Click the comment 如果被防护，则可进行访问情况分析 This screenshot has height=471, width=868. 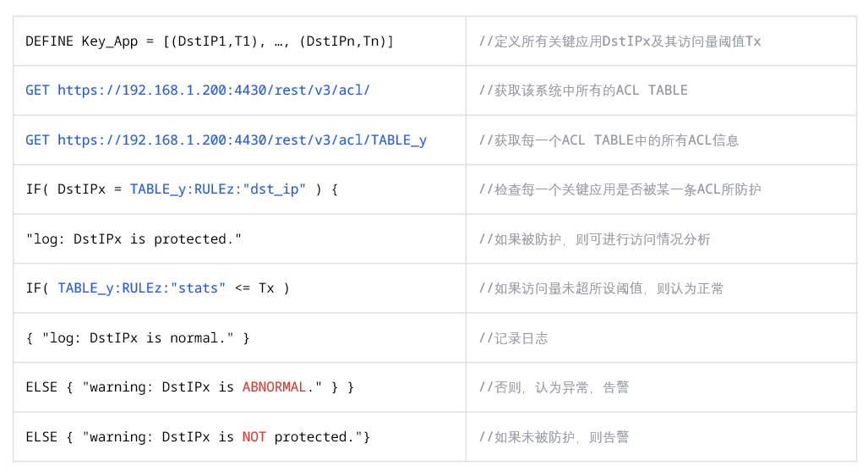(x=594, y=238)
